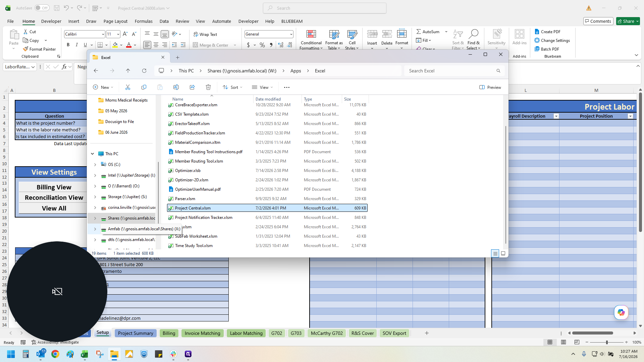
Task: Click the Delete trash icon in Explorer
Action: 208,87
